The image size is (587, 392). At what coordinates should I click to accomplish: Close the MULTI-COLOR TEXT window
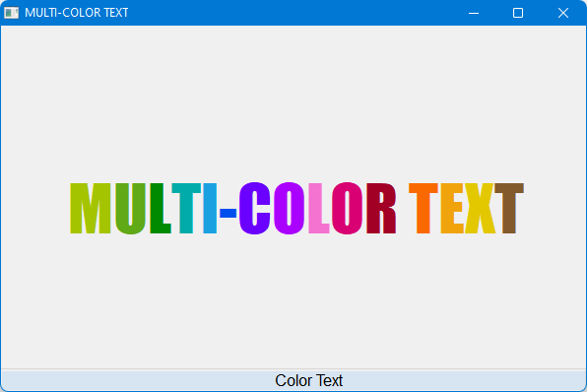tap(563, 13)
